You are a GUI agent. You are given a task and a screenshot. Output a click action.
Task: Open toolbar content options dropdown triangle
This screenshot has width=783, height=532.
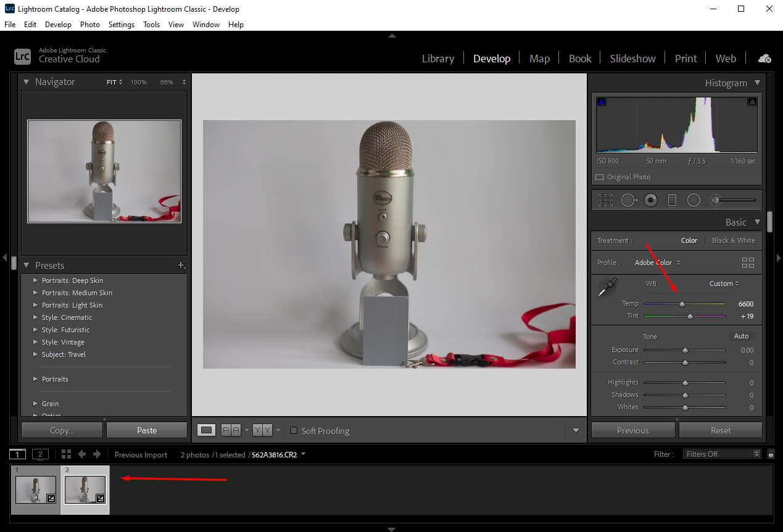576,430
